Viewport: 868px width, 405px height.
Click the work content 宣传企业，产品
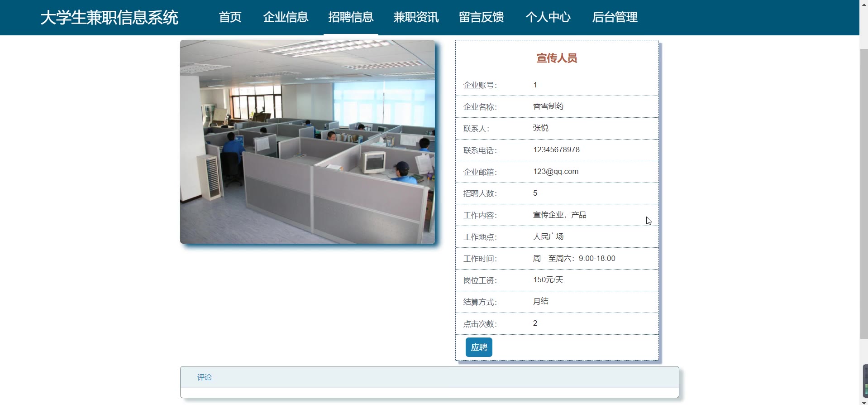pos(560,215)
